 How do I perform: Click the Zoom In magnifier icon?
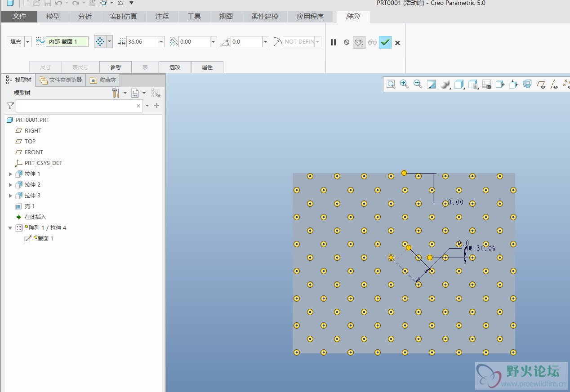[x=404, y=84]
